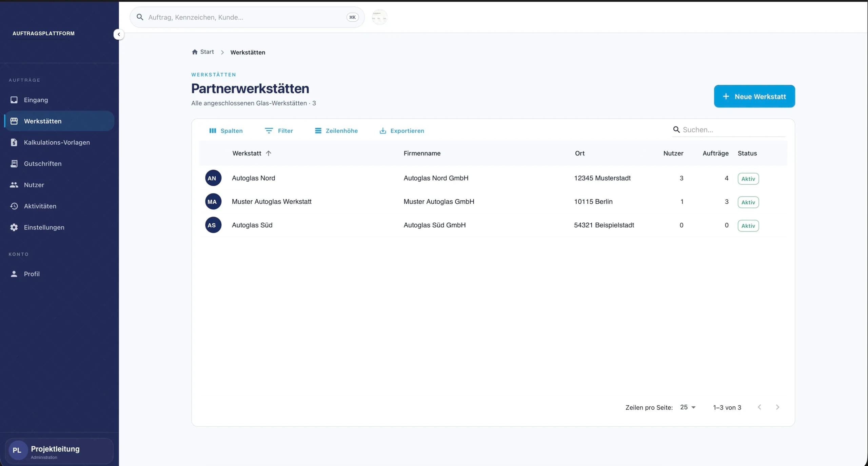Collapse the sidebar with the chevron button
The height and width of the screenshot is (466, 868).
pyautogui.click(x=119, y=34)
